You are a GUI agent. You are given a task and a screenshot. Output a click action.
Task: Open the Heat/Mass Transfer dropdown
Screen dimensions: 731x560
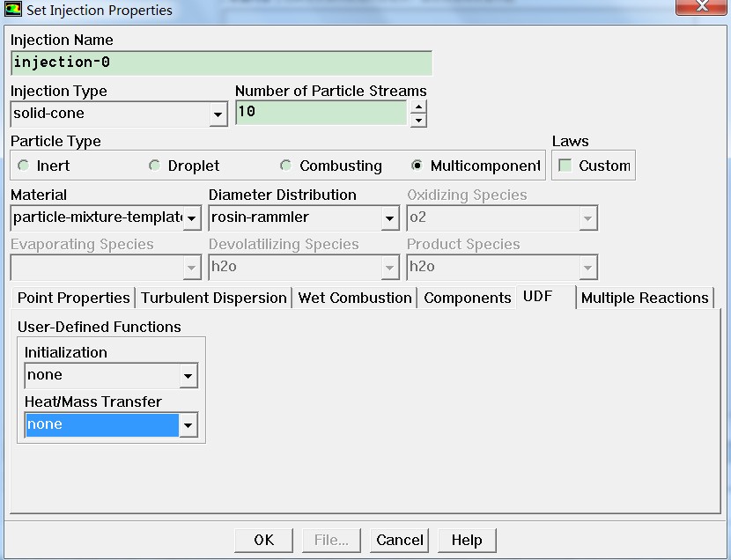[188, 425]
